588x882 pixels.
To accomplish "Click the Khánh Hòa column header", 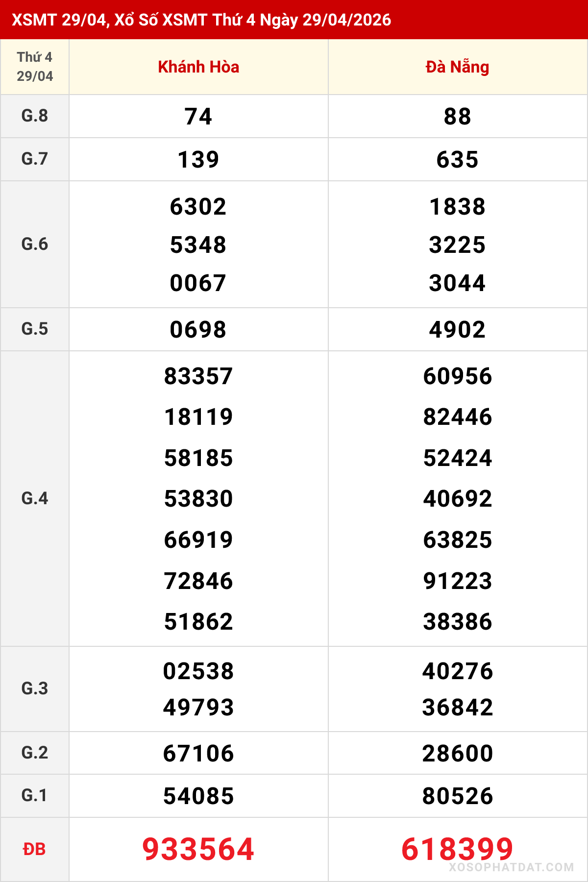I will (x=198, y=67).
